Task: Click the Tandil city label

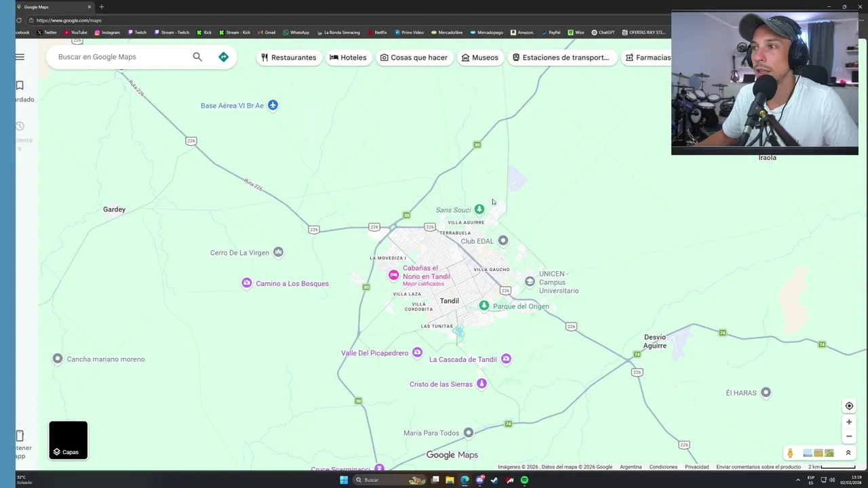Action: (449, 301)
